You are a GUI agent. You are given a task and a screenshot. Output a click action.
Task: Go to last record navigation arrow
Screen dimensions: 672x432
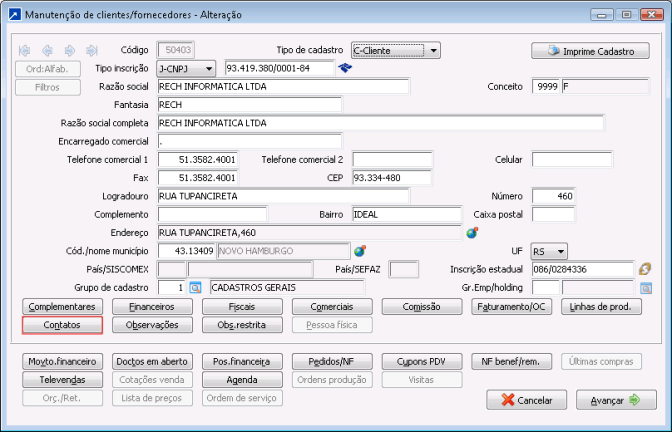tap(92, 51)
